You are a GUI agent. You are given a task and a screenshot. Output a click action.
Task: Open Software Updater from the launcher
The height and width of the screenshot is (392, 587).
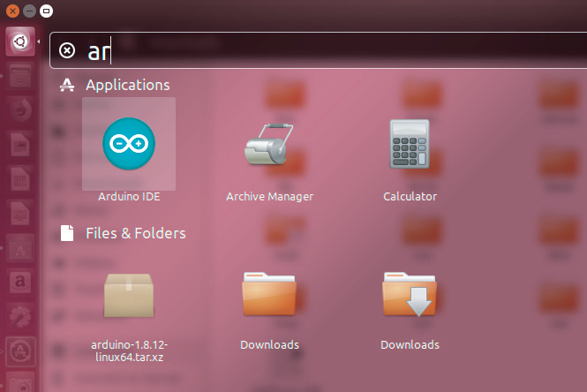[x=20, y=351]
